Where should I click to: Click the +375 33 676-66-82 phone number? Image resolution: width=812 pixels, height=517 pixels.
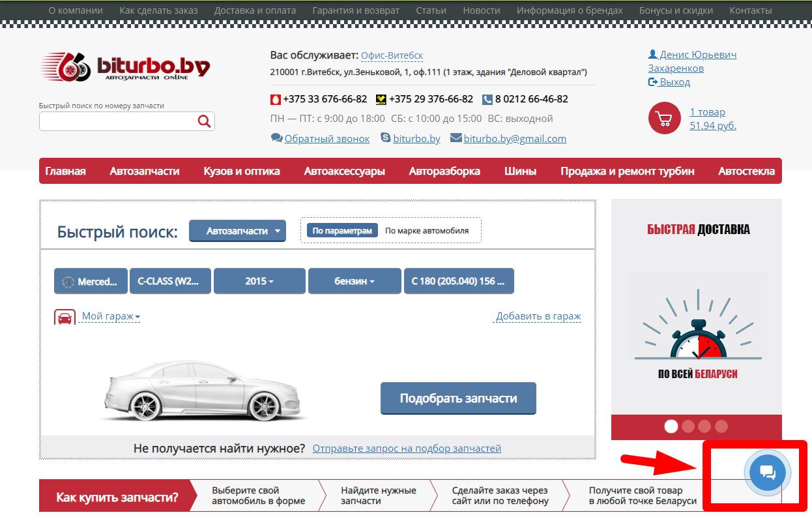click(x=325, y=100)
